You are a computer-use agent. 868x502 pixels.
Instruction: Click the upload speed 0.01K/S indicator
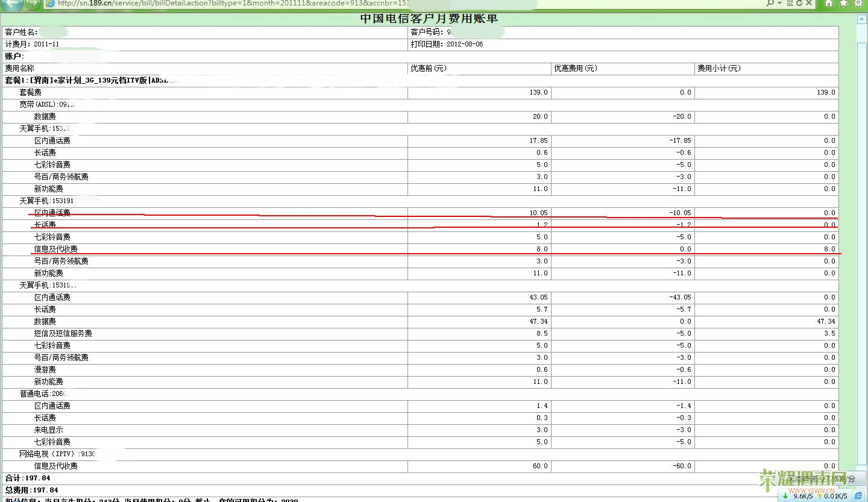(x=834, y=496)
